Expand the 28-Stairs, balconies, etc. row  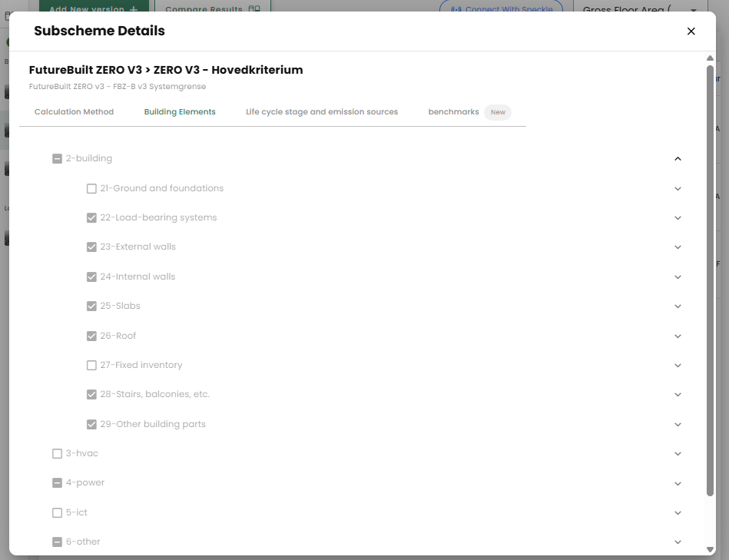click(x=678, y=395)
